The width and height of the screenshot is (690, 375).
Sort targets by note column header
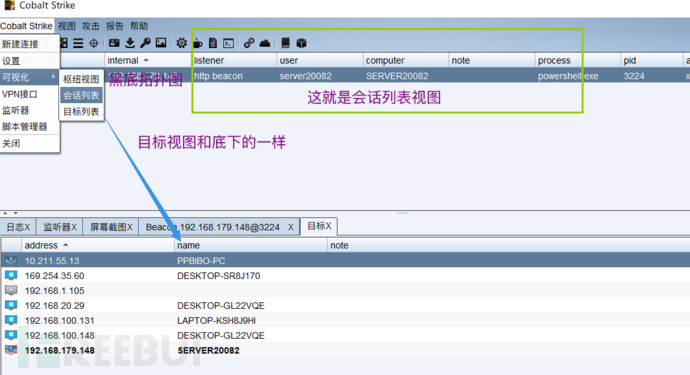point(509,245)
